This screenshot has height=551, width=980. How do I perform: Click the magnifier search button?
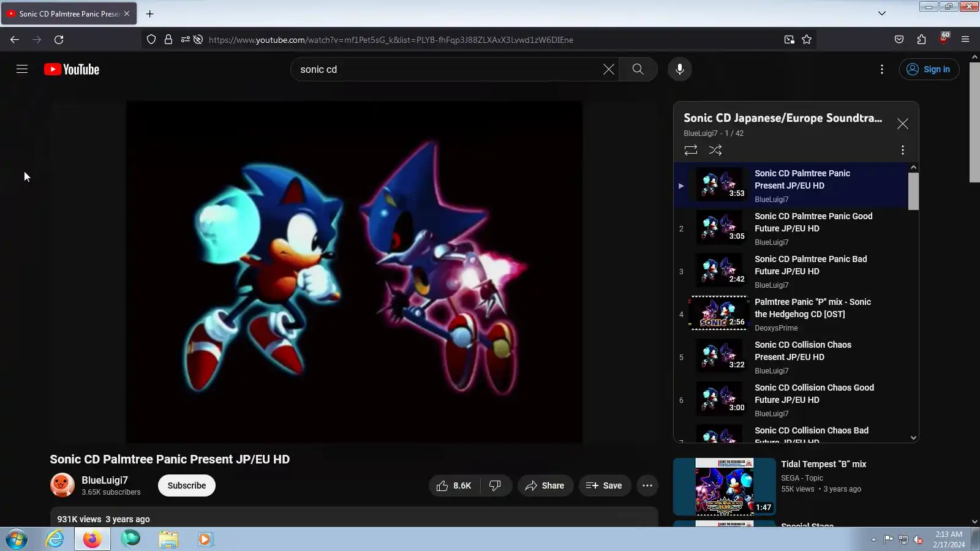638,69
